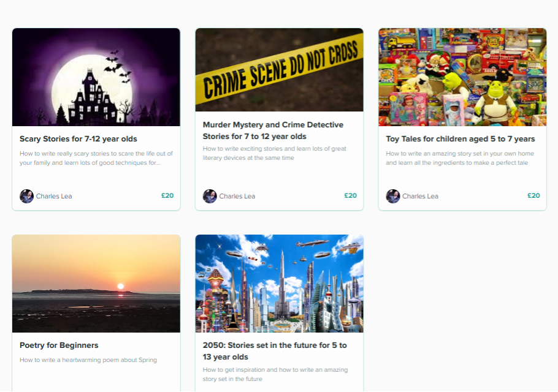The image size is (558, 392).
Task: Open the futuristic city course thumbnail
Action: [x=280, y=284]
